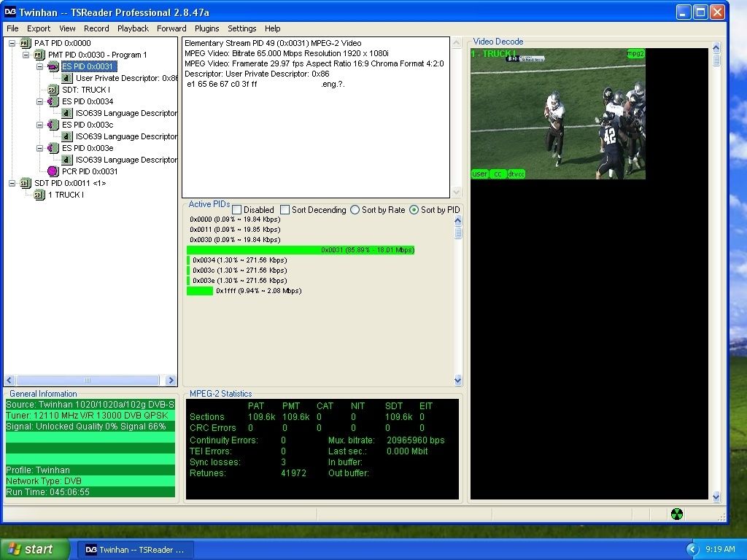Click the dtvcc badge on video thumbnail
The image size is (747, 560).
click(516, 174)
